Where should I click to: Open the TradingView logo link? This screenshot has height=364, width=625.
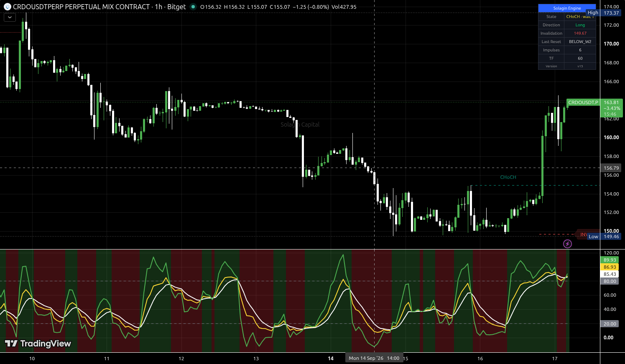38,344
